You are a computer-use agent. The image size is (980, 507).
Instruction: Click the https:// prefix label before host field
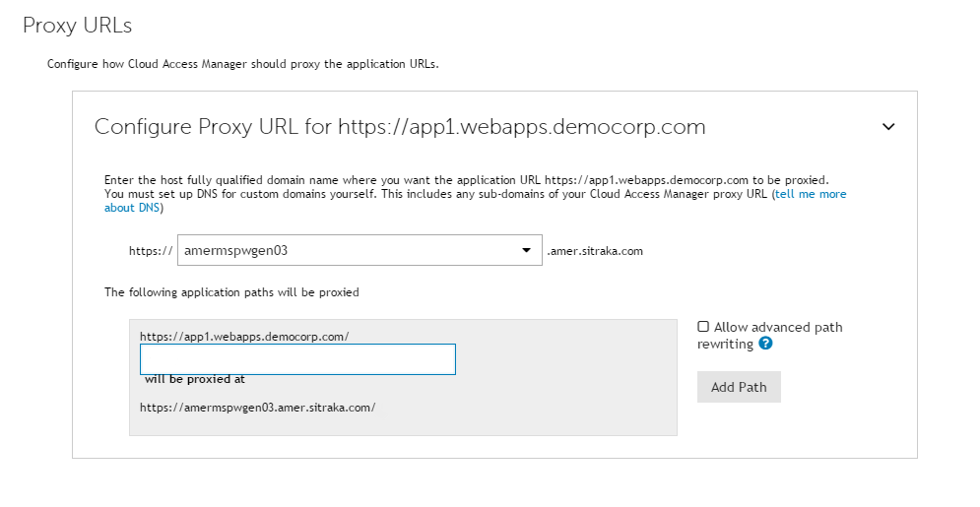(151, 251)
